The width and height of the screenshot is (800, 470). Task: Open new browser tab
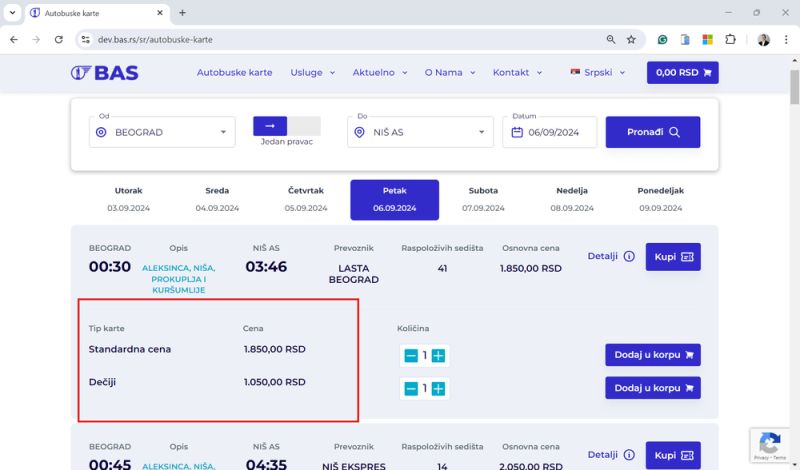182,13
